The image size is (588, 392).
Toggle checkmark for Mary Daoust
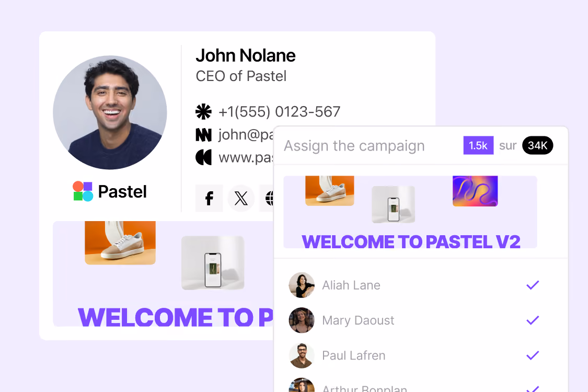533,320
